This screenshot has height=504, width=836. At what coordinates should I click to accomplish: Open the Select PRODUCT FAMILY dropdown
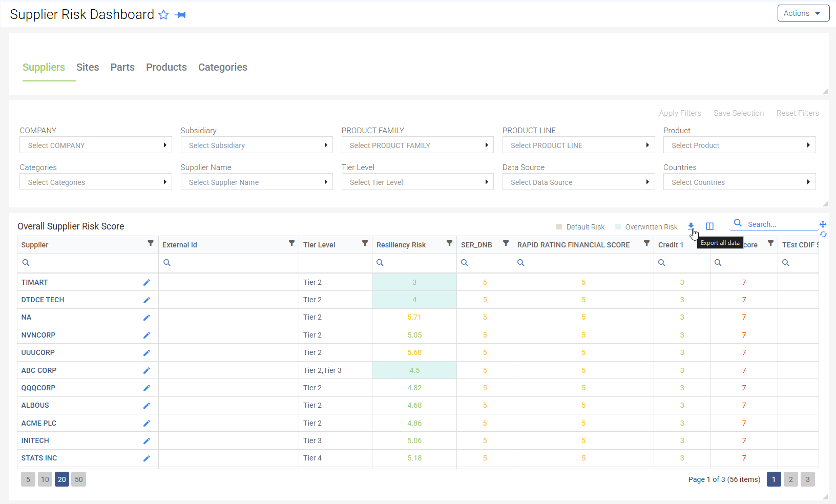pos(417,145)
